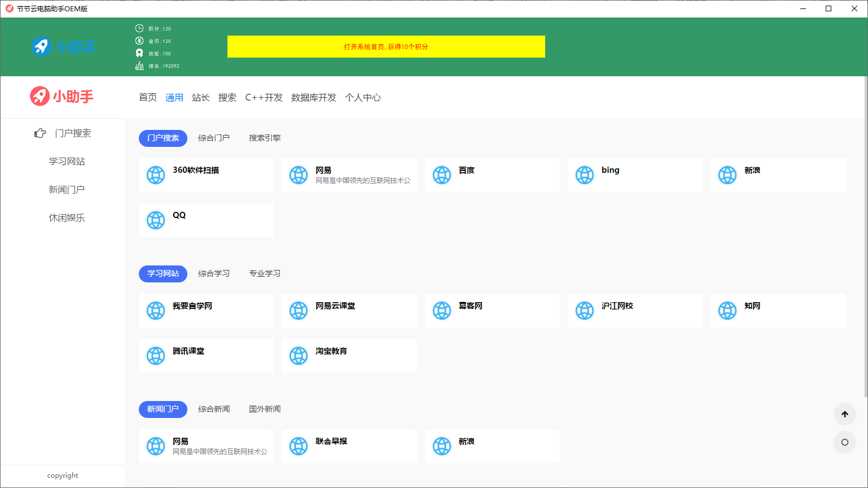Click the scroll-to-top arrow button
This screenshot has height=488, width=868.
845,414
